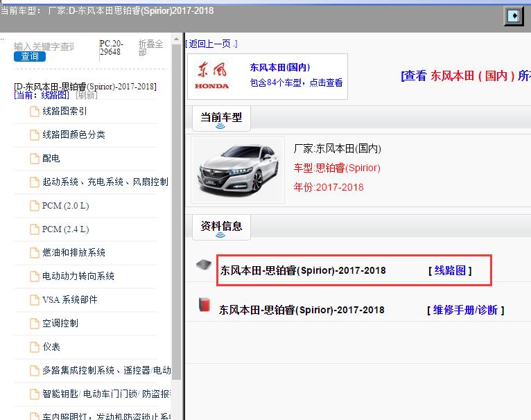Image resolution: width=531 pixels, height=420 pixels.
Task: Open 燃油和排放系统 entry
Action: coord(73,253)
